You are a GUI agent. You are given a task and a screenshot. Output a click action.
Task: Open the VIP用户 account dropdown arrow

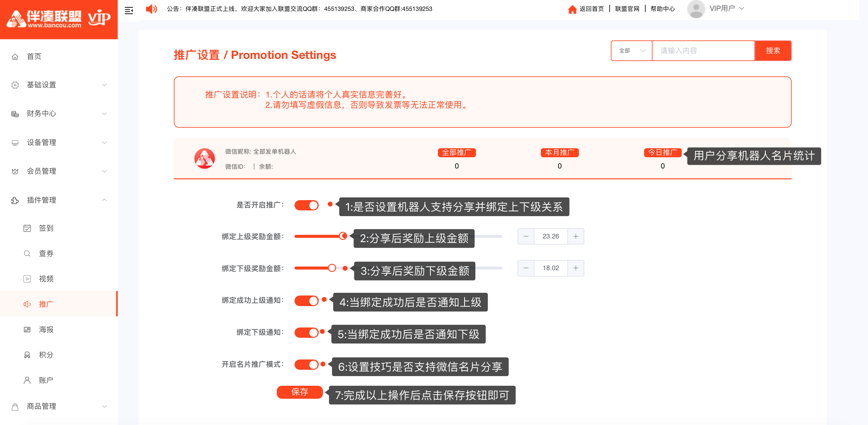[741, 9]
